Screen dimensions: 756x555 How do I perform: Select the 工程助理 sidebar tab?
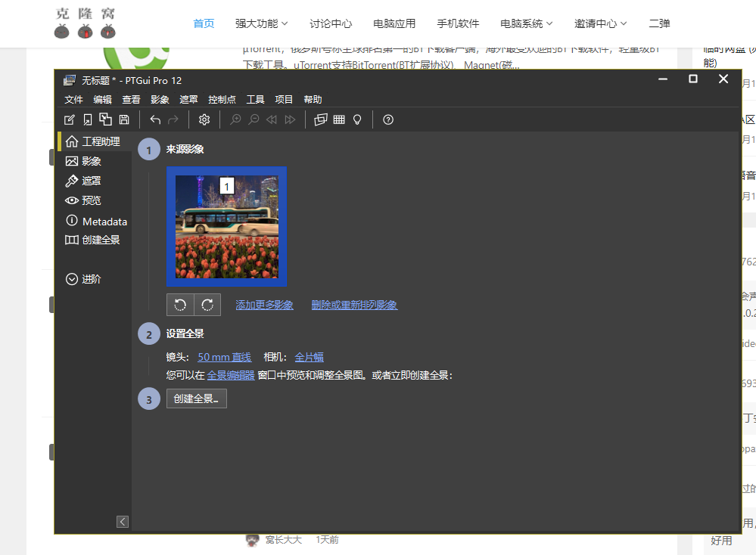tap(93, 141)
